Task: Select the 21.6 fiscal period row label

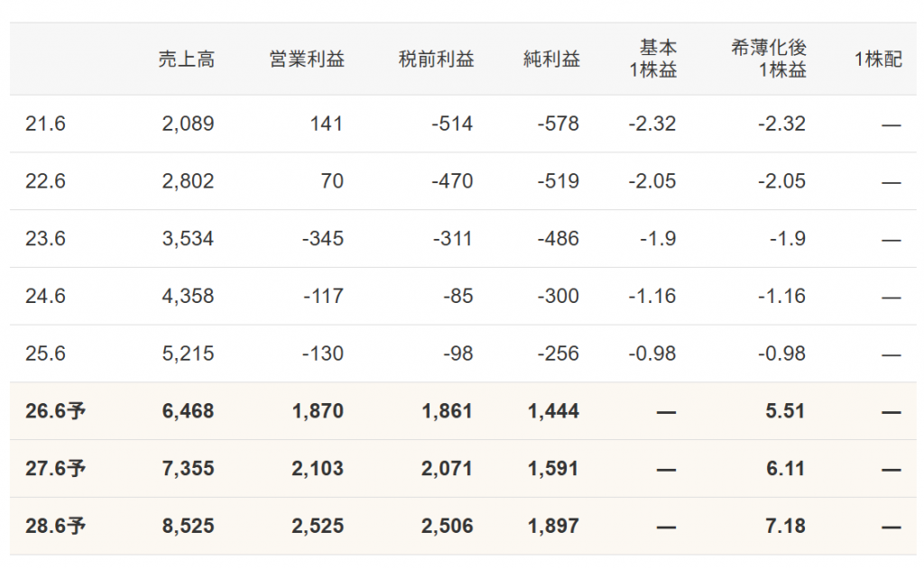Action: point(45,124)
